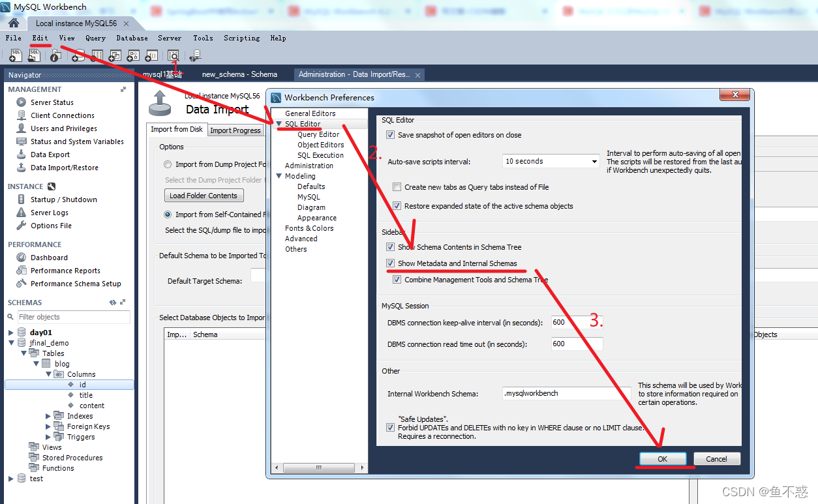
Task: Select Import from Self-Contained File
Action: pyautogui.click(x=168, y=215)
